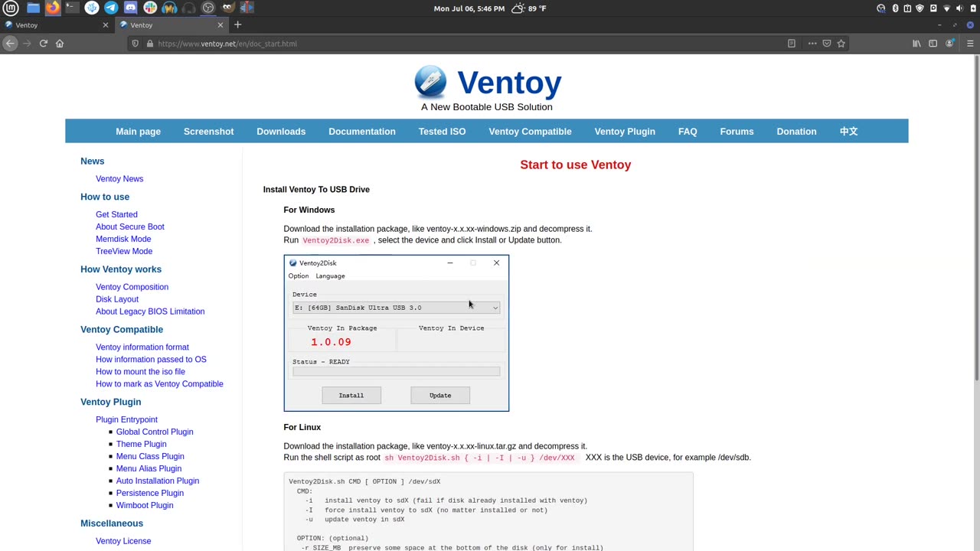Open the Wi-Fi network tray icon
Viewport: 980px width, 551px height.
coord(946,8)
